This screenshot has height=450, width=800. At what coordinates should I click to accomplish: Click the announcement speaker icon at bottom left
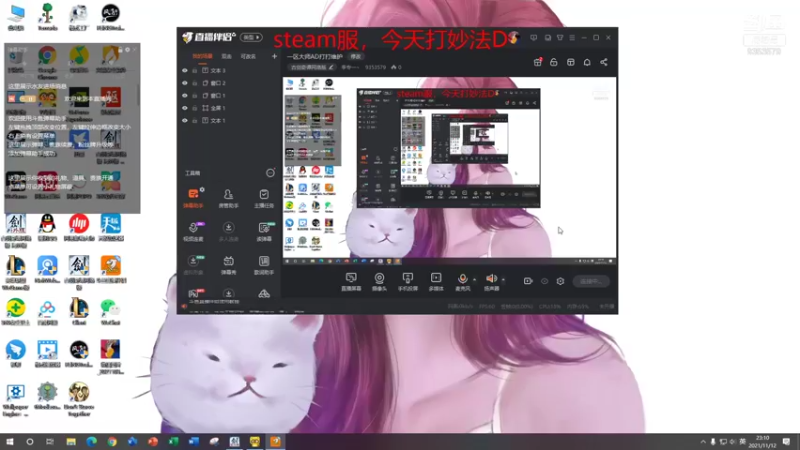184,306
